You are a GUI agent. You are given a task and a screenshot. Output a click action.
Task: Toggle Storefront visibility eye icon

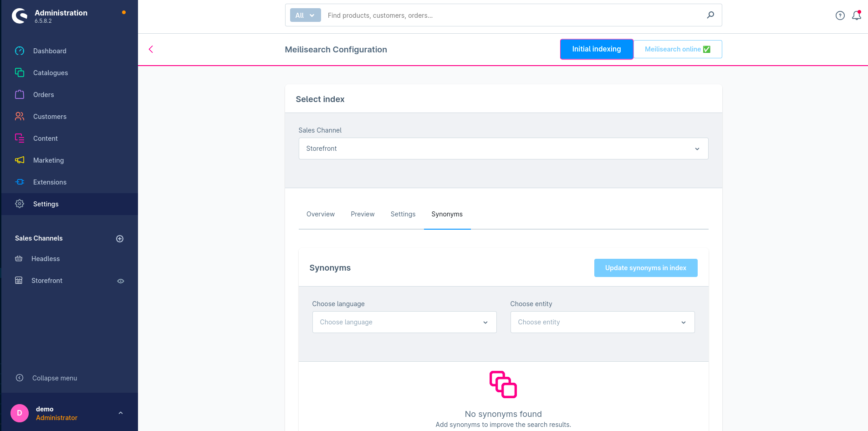[x=121, y=281]
